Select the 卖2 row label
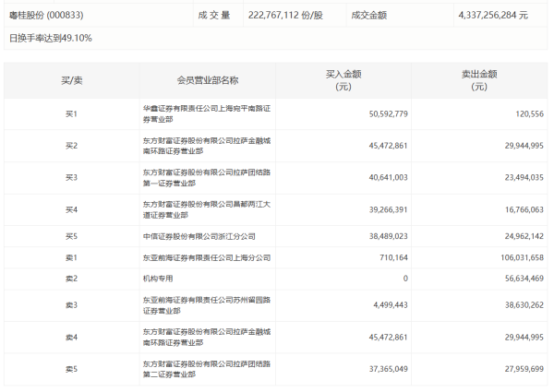 click(71, 279)
